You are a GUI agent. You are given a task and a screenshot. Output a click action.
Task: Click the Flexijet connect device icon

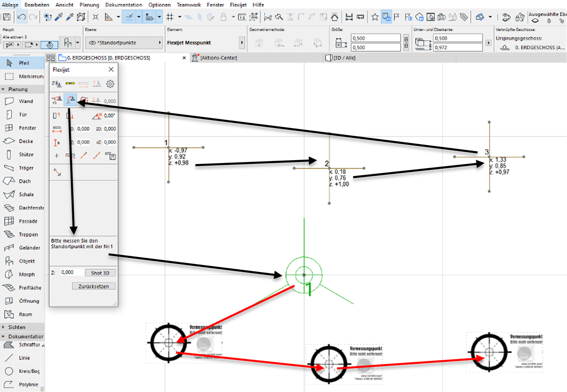pyautogui.click(x=57, y=84)
